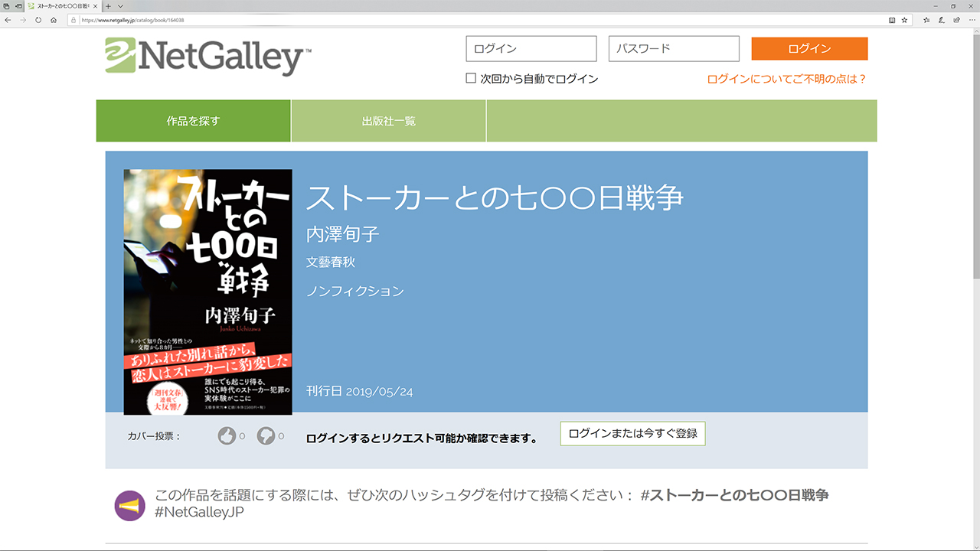Open the tabs you've set aside
This screenshot has width=980, height=551.
[x=7, y=6]
